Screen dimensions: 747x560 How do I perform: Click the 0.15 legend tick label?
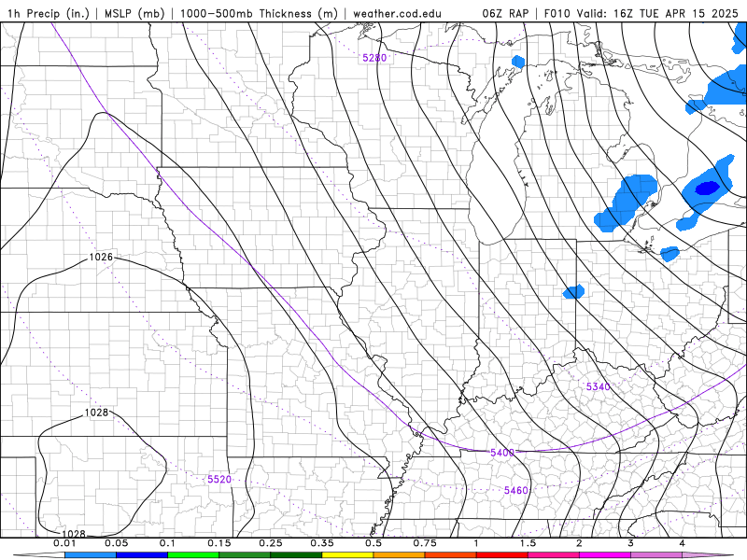click(x=219, y=543)
